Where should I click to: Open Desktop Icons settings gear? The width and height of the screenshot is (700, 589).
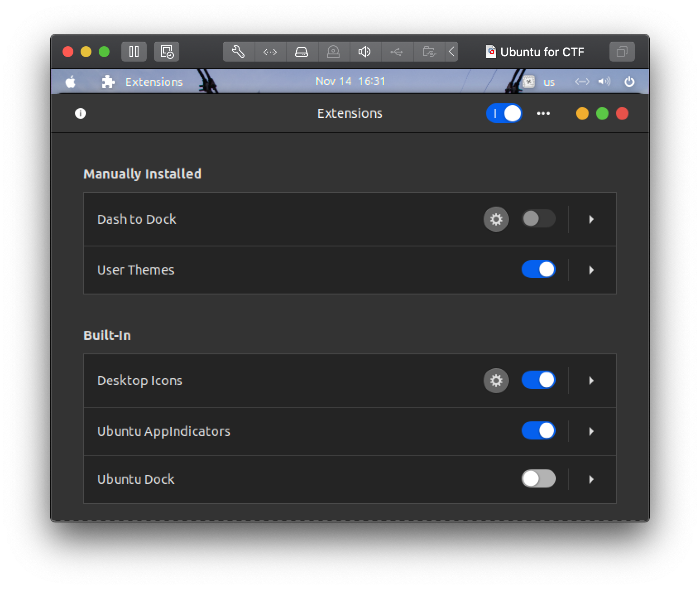[496, 381]
